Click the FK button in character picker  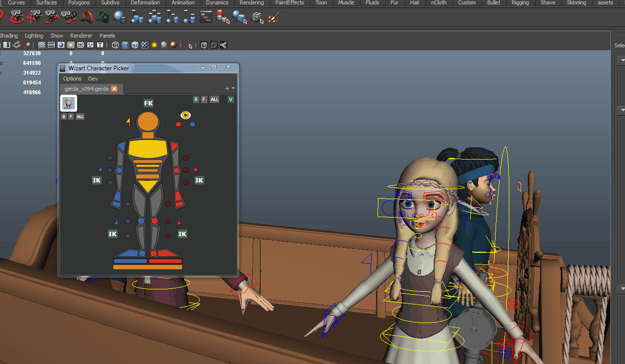click(x=148, y=103)
